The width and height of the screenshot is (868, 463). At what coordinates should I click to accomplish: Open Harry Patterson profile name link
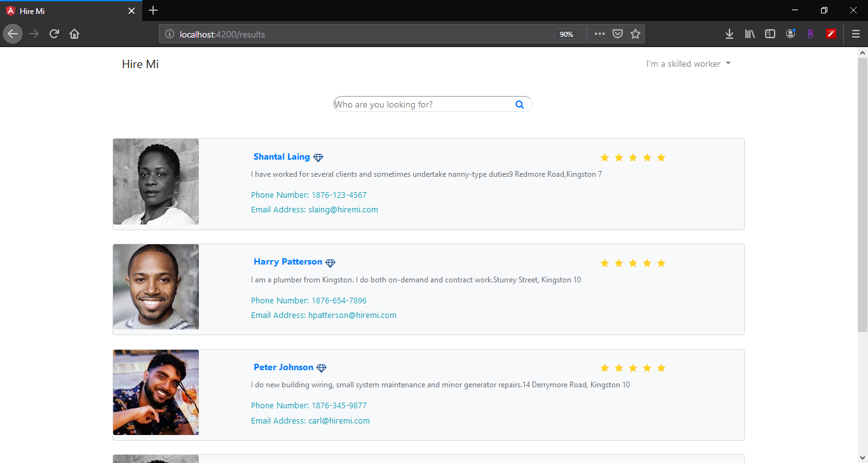(x=288, y=261)
